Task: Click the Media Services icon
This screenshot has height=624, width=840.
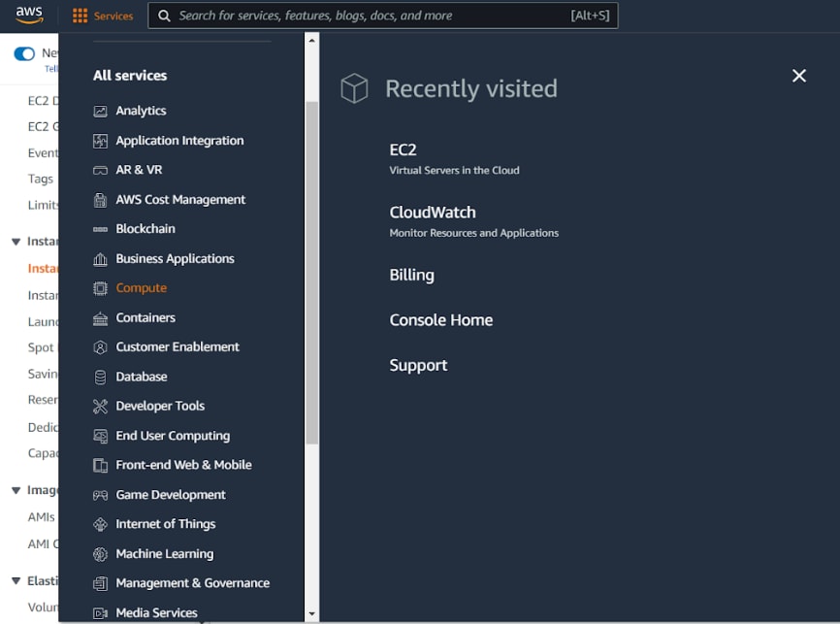Action: 100,613
